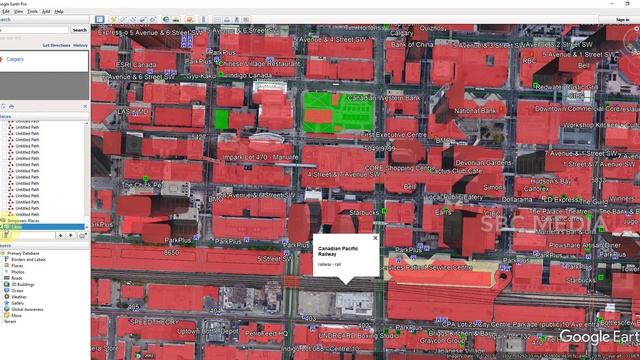
Task: Click the 'National Bank' map label
Action: click(475, 111)
